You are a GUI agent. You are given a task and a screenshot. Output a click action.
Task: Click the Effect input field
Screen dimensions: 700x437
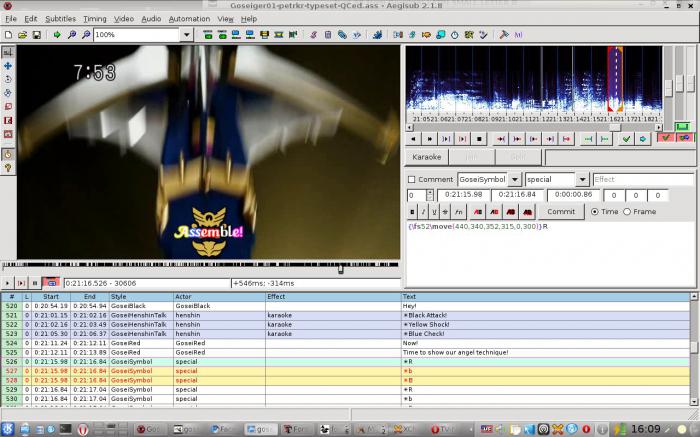[643, 179]
